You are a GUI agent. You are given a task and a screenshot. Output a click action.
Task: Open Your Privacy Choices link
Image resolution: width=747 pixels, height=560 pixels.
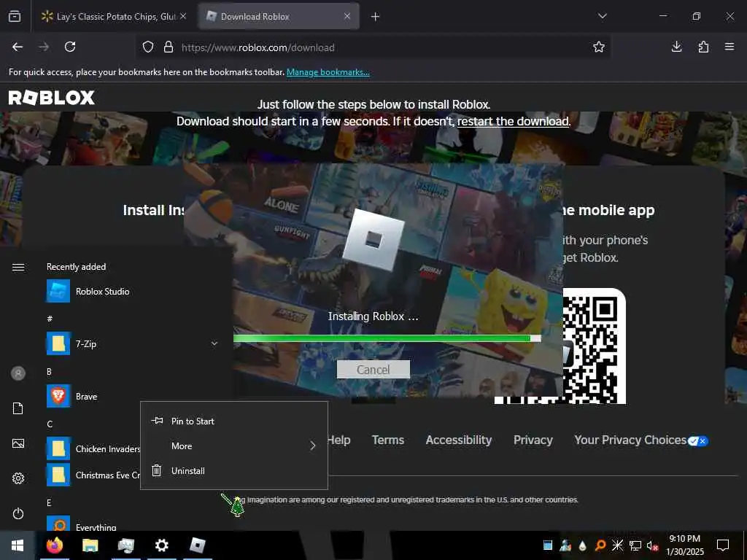point(641,440)
